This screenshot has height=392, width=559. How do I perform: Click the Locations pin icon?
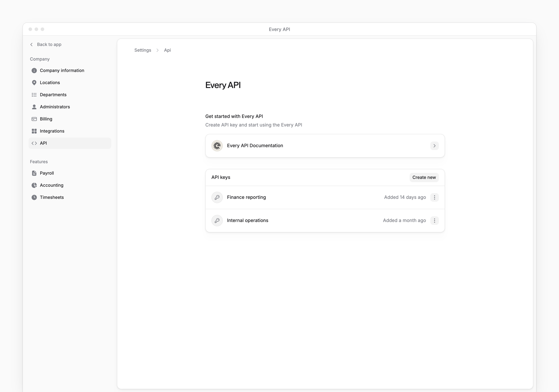34,83
